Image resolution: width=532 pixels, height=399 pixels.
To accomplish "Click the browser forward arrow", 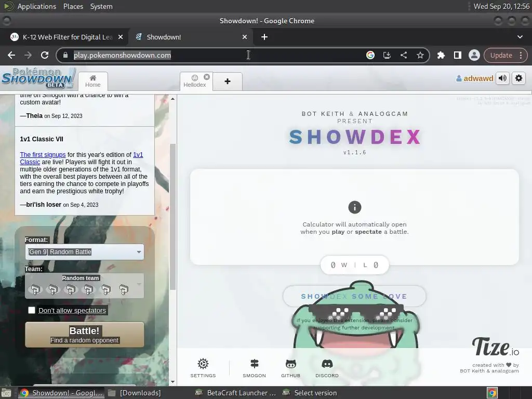I will 28,55.
